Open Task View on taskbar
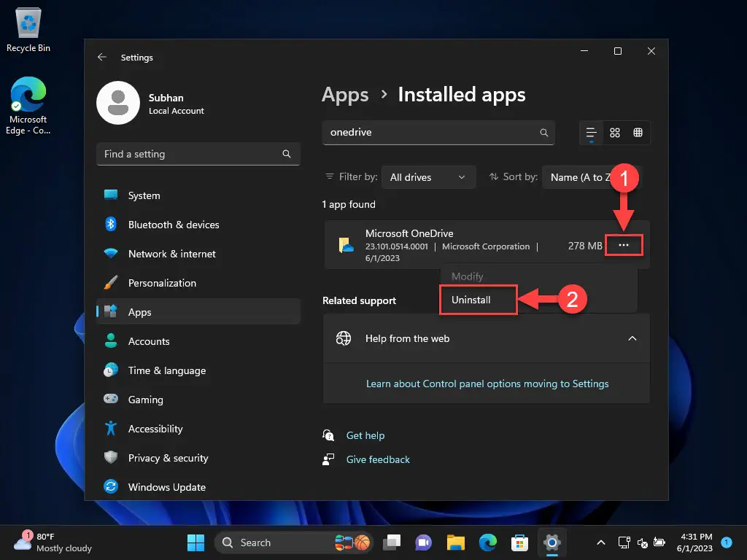Screen dimensions: 747x560 (x=392, y=542)
